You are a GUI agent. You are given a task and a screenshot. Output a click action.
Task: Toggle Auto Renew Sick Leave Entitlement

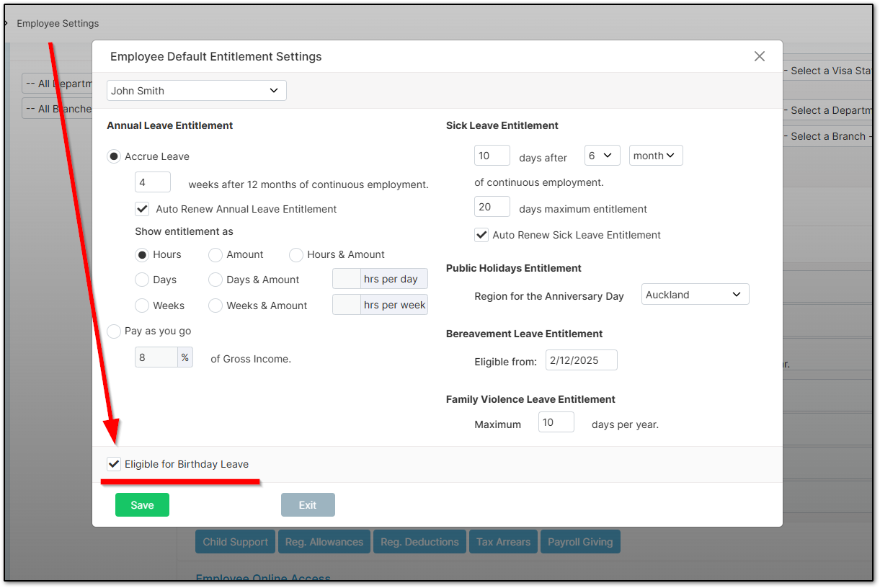point(481,235)
